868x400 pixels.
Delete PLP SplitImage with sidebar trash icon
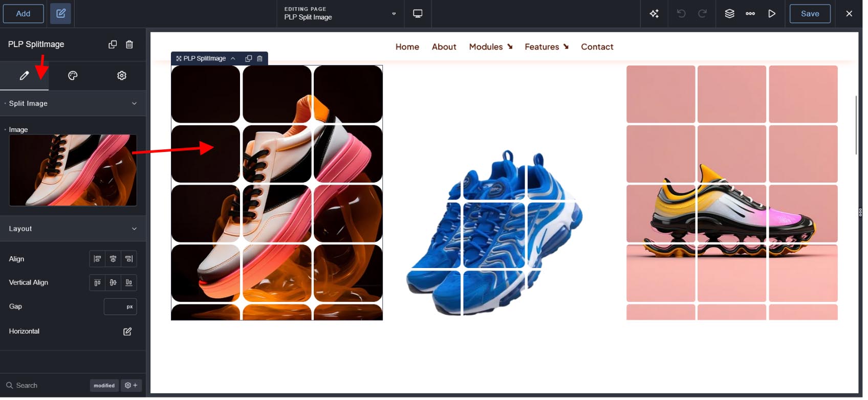[130, 45]
